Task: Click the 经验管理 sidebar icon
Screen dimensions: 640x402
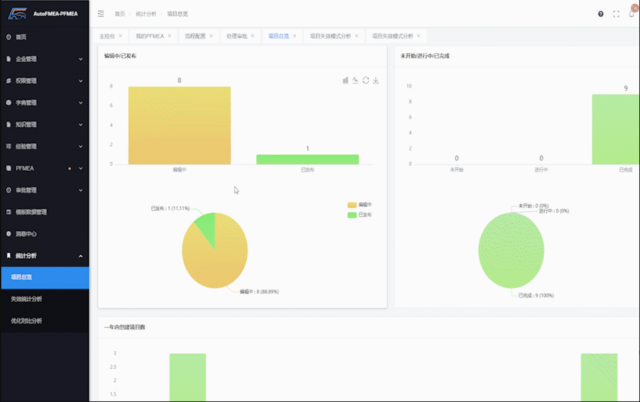Action: pos(9,146)
